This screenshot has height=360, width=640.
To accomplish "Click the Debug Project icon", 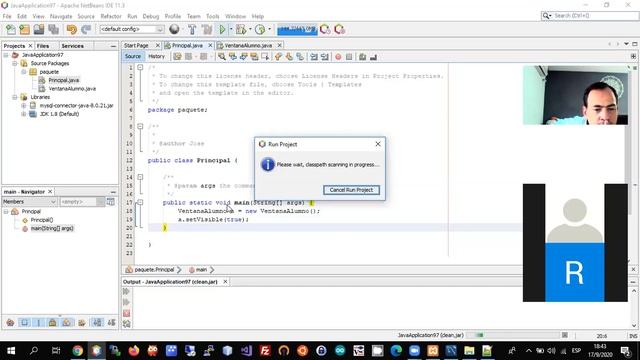I will 240,29.
